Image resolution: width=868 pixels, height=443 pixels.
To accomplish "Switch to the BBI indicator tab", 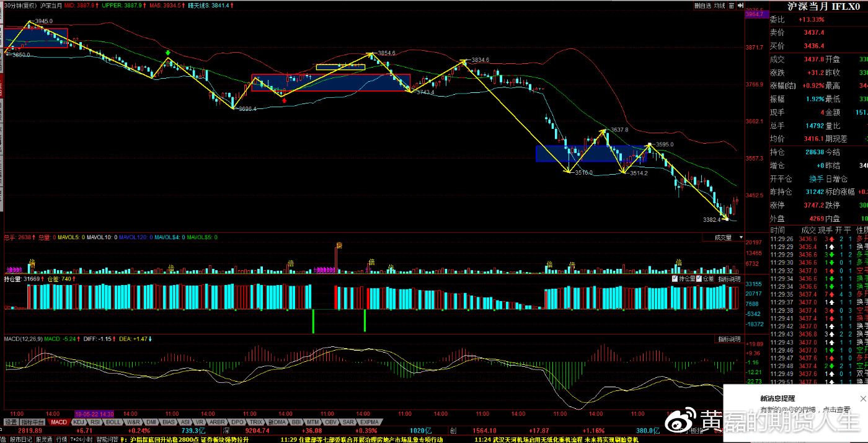I will point(298,422).
